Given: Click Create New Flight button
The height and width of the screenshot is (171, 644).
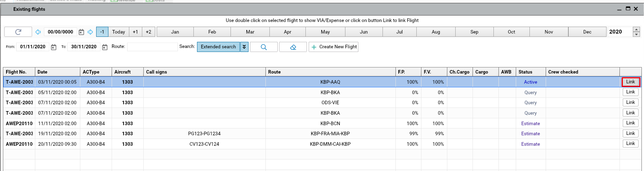Looking at the screenshot, I should tap(334, 47).
